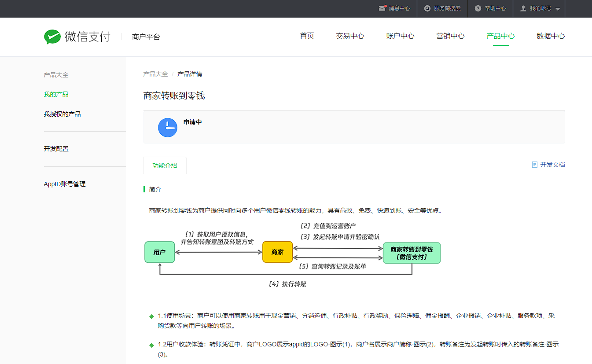Switch to the 功能介绍 tab

pyautogui.click(x=165, y=165)
